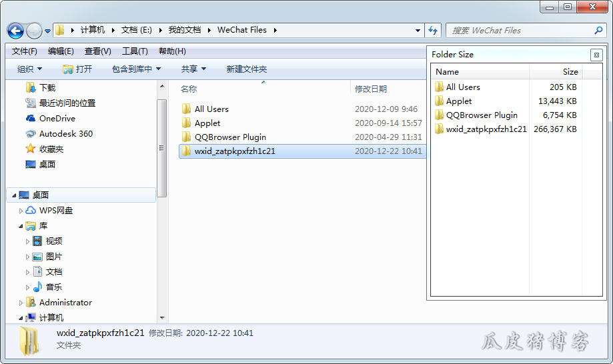Collapse the 库 tree node
This screenshot has height=364, width=613.
21,226
